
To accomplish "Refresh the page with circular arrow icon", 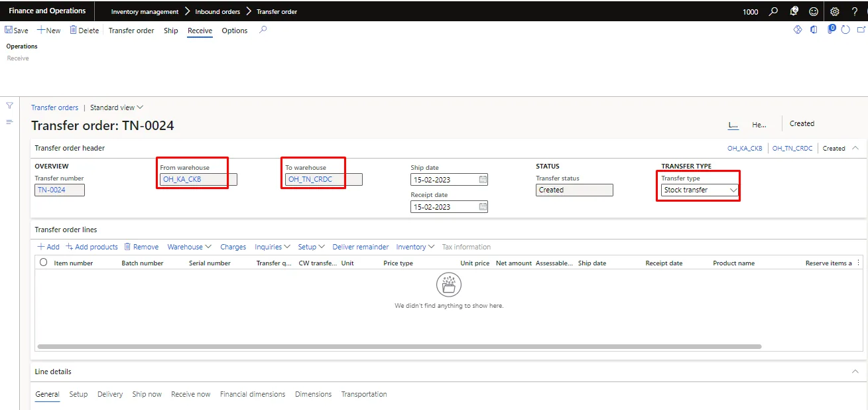I will [x=845, y=30].
